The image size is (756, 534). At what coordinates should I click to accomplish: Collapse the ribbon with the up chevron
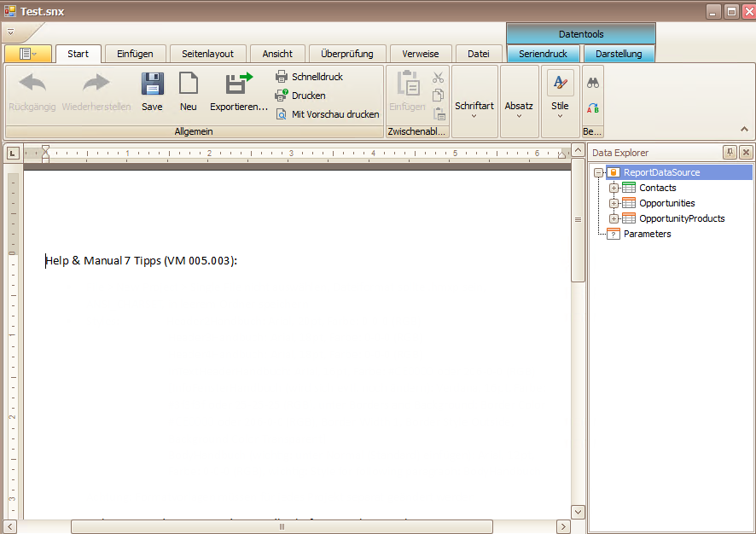[x=744, y=129]
